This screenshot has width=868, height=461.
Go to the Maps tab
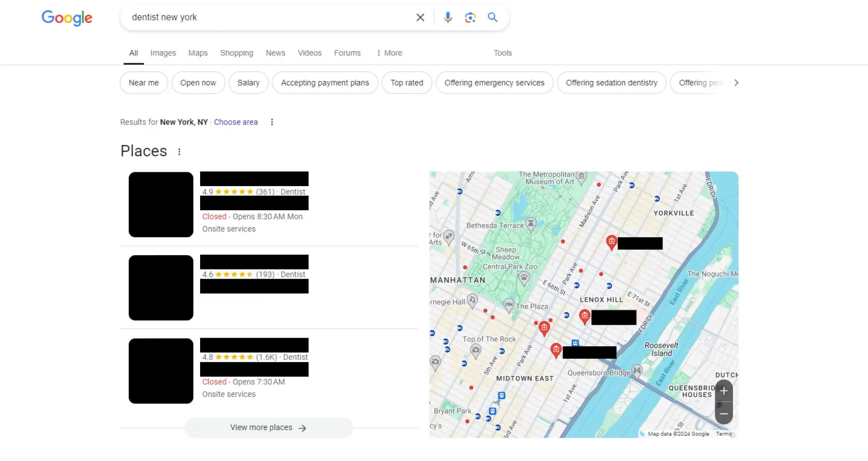click(x=198, y=53)
